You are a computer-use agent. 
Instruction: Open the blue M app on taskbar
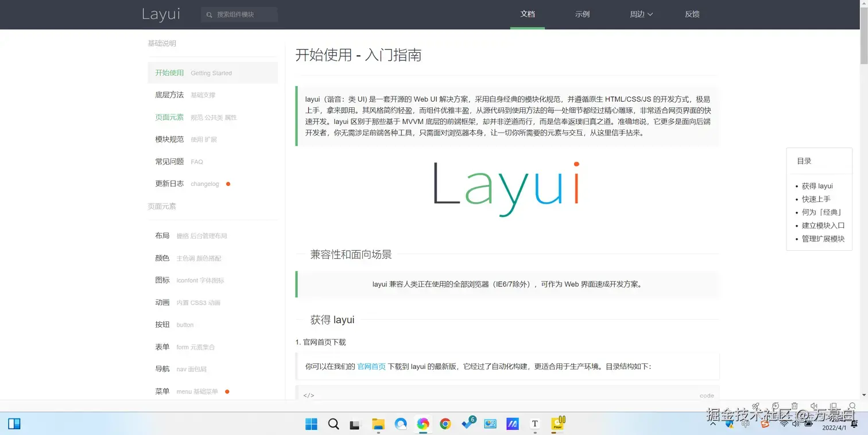(512, 424)
